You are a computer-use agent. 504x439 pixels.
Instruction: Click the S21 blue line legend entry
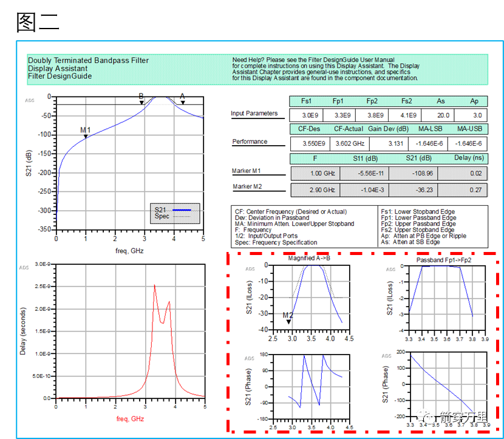tap(173, 210)
